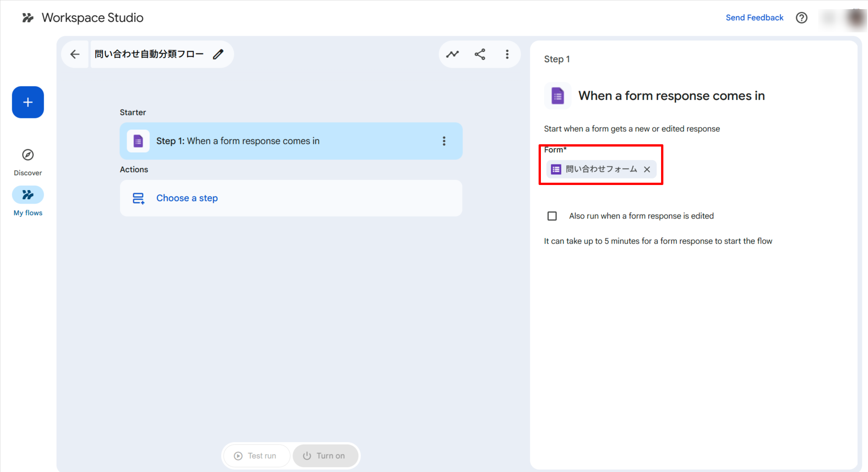Select the Step 1 starter card
Viewport: 868px width, 472px height.
click(266, 141)
